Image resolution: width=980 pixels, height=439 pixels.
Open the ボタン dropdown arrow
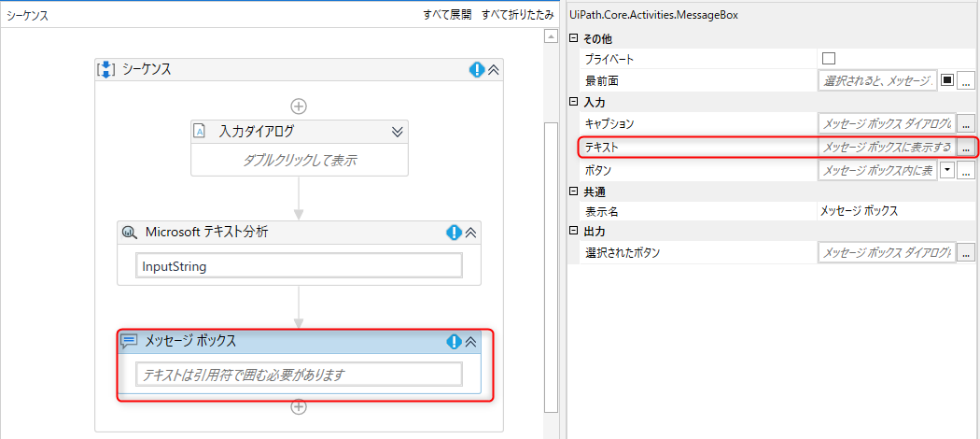tap(947, 170)
